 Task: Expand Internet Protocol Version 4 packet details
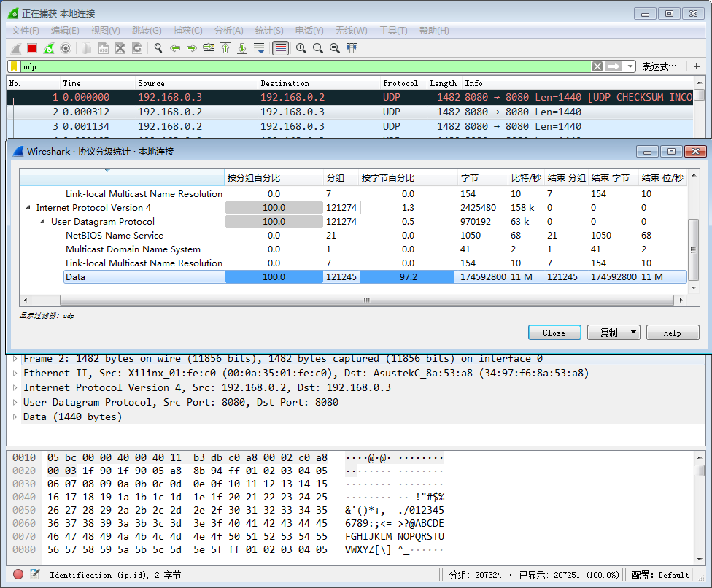click(15, 388)
